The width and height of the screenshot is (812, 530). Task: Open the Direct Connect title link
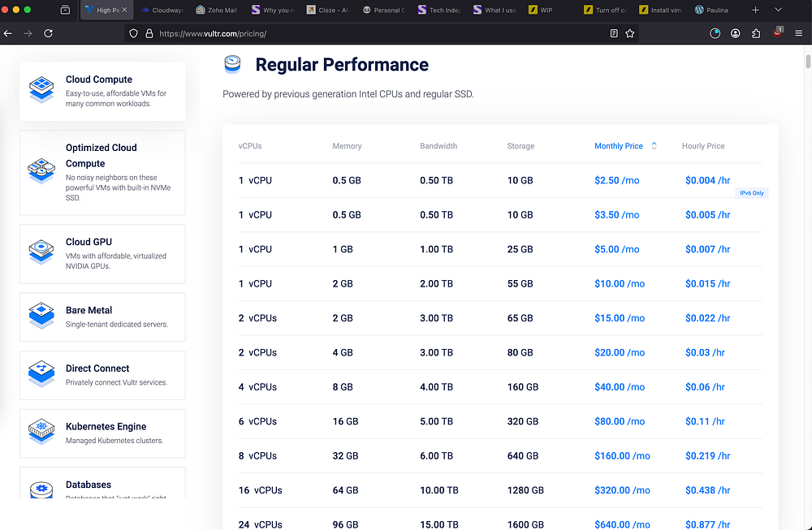97,368
